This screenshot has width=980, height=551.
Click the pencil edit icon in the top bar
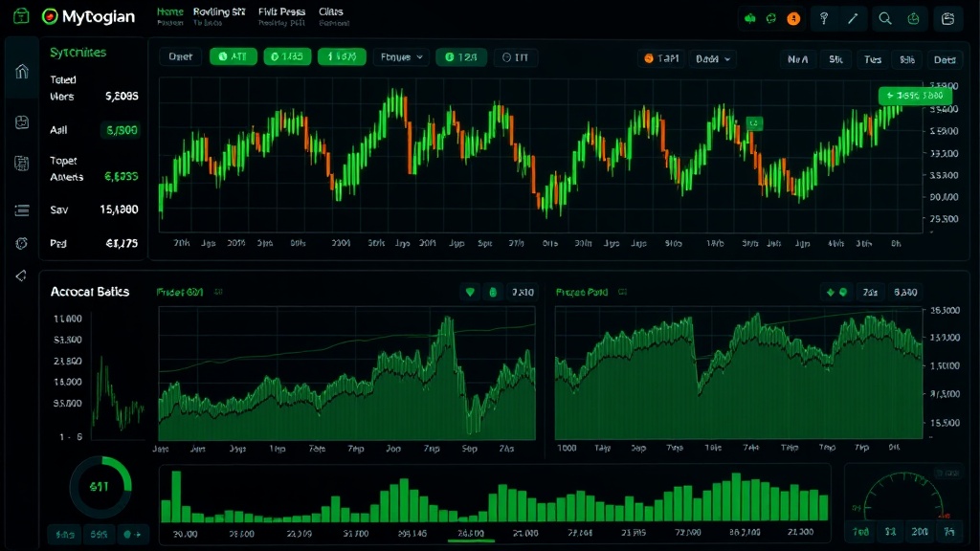(x=853, y=19)
